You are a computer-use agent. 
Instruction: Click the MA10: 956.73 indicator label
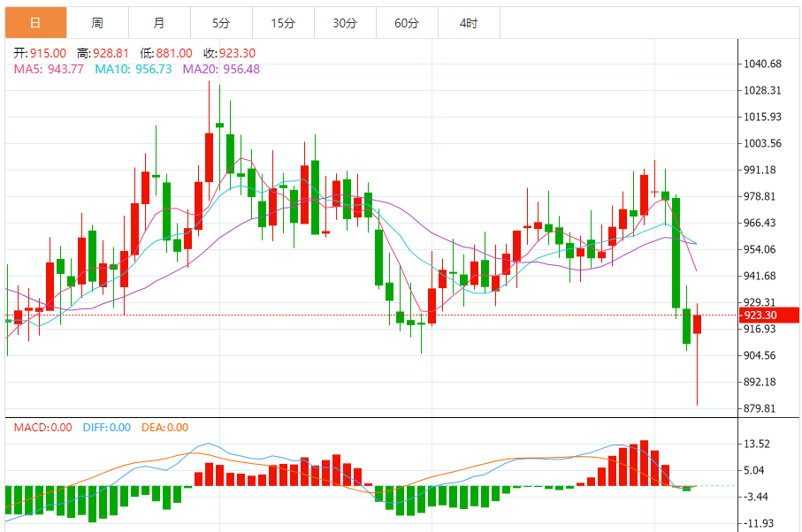(134, 69)
